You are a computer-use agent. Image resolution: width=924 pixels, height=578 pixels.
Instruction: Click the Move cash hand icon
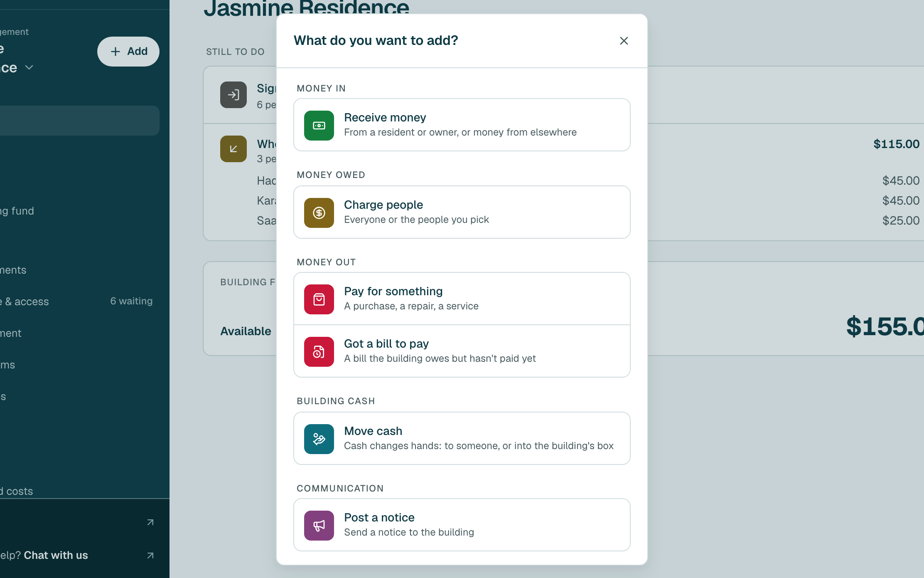319,439
